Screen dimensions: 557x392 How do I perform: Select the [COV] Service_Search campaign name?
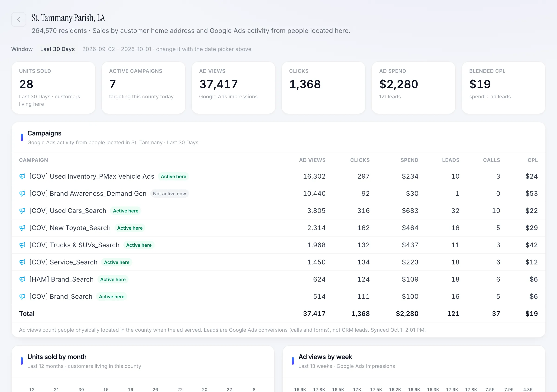[63, 262]
